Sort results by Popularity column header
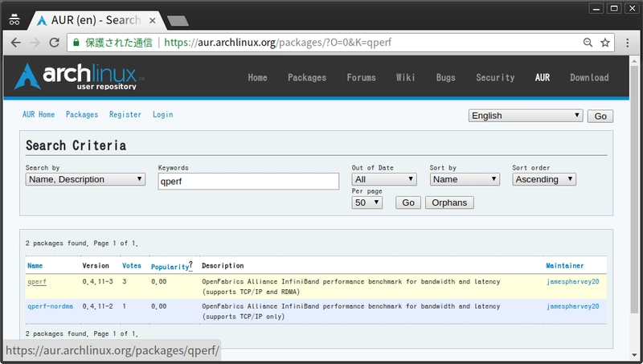Image resolution: width=643 pixels, height=364 pixels. [x=170, y=267]
